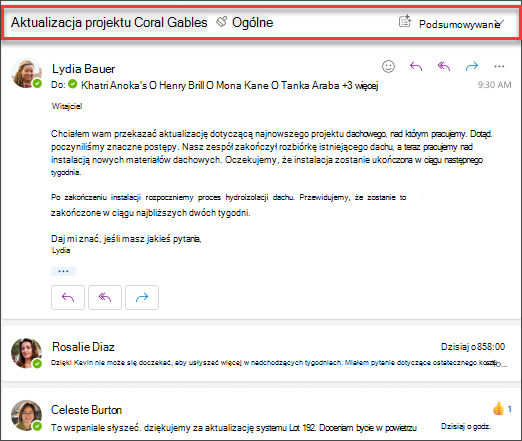Reply using the header arrow on Lydia Bauer's email

point(416,66)
